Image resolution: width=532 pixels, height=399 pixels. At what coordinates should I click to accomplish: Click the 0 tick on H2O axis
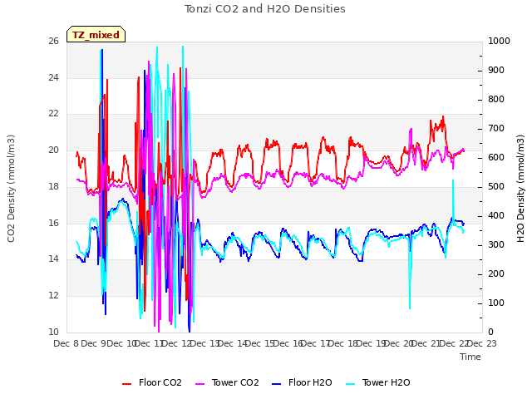point(490,332)
